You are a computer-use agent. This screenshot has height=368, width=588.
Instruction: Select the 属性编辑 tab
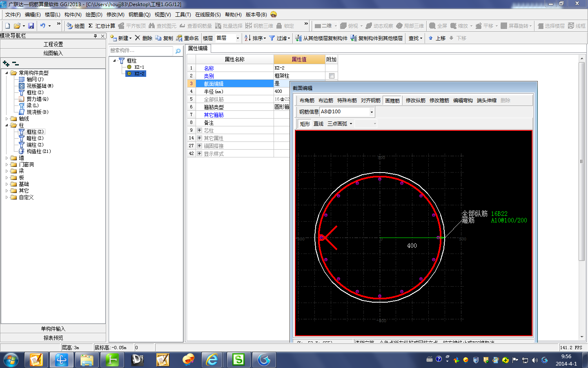(198, 48)
